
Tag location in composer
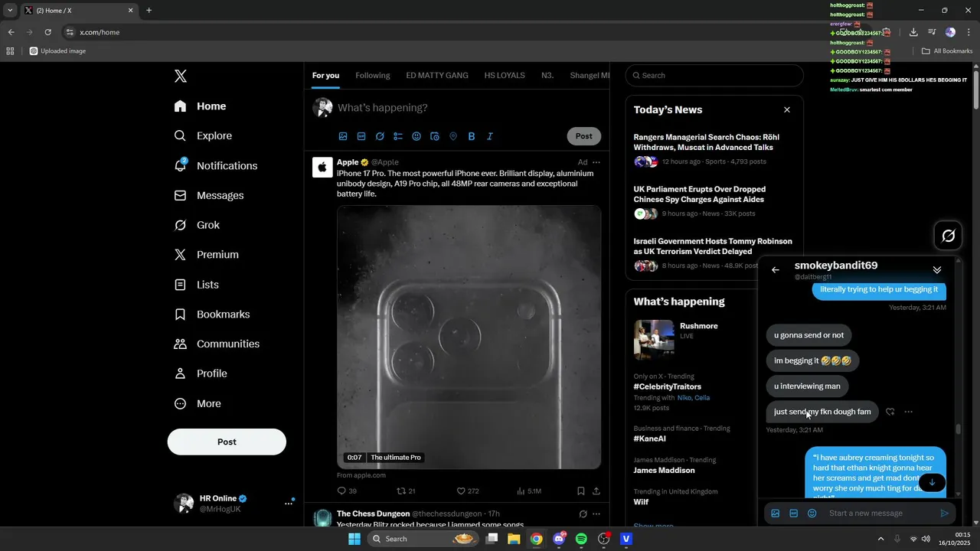(453, 136)
